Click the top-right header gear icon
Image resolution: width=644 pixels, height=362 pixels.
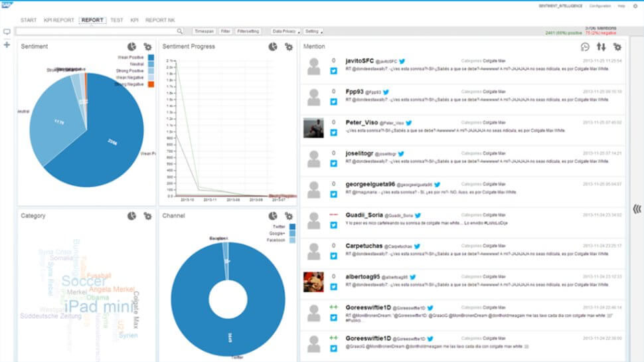(635, 6)
